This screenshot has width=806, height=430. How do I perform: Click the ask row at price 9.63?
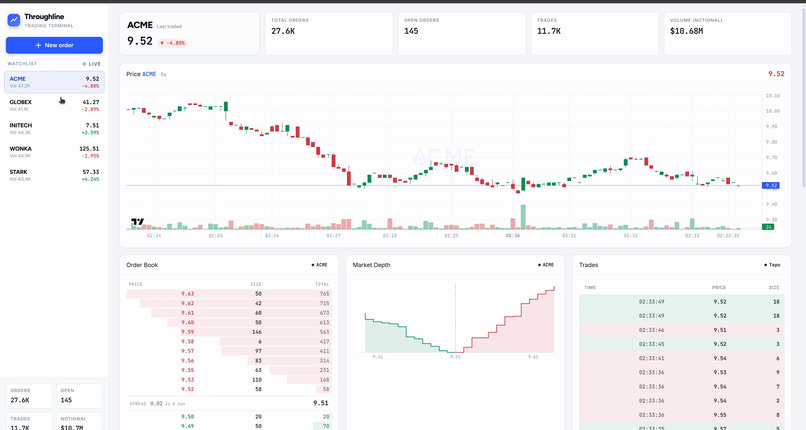(229, 294)
